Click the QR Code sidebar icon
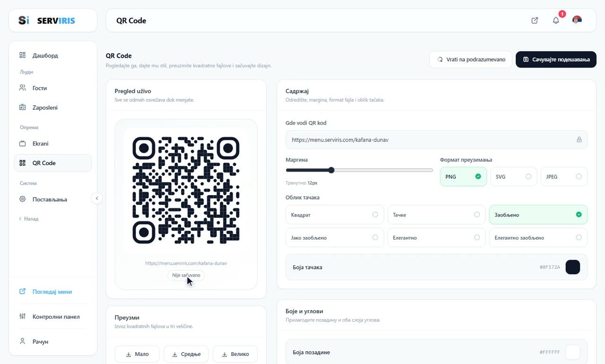Screen dimensions: 605x364 (x=22, y=163)
